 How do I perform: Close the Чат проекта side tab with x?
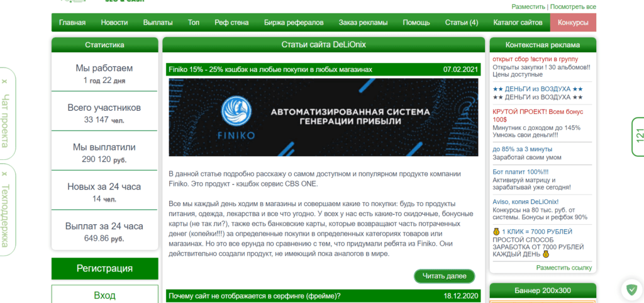[x=4, y=81]
